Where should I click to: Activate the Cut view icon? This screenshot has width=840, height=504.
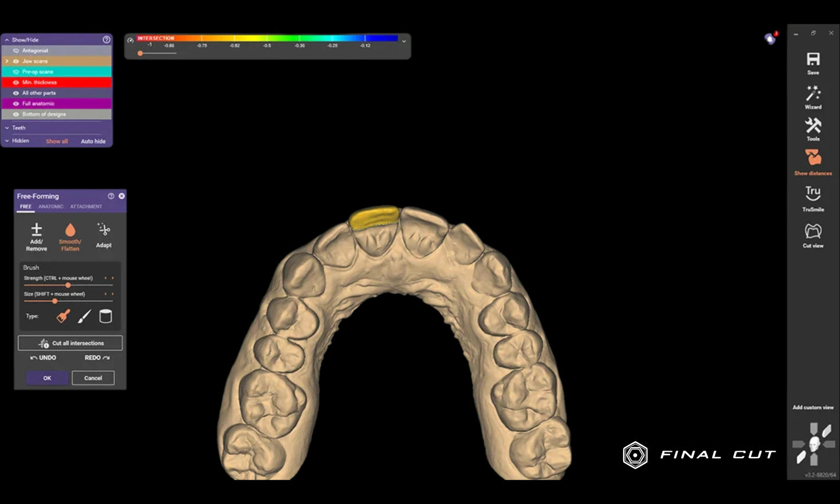coord(813,231)
